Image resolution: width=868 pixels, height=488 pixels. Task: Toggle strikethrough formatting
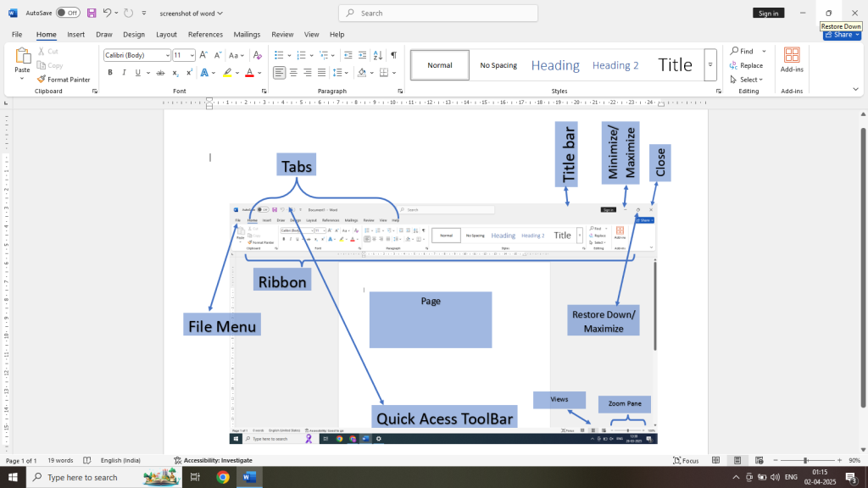[160, 73]
